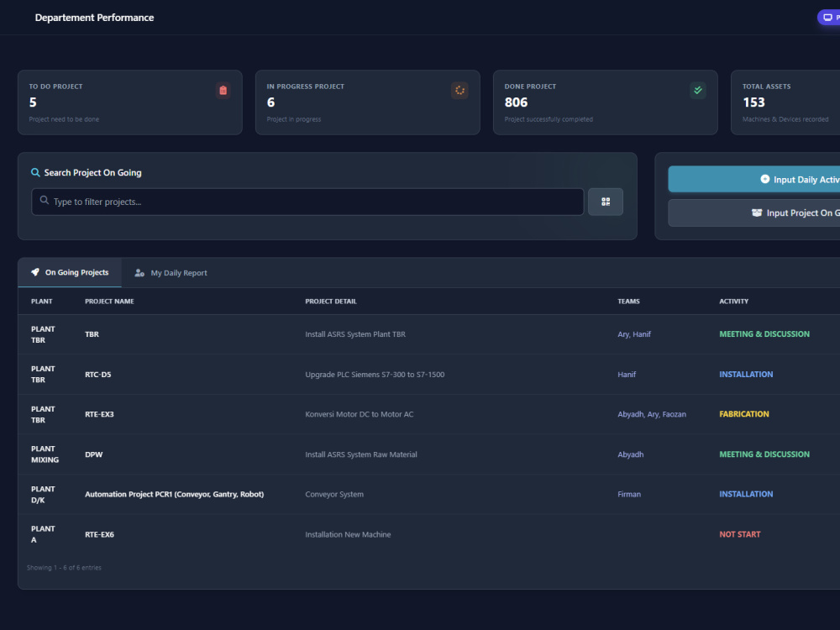Switch to the My Daily Report tab

tap(171, 273)
